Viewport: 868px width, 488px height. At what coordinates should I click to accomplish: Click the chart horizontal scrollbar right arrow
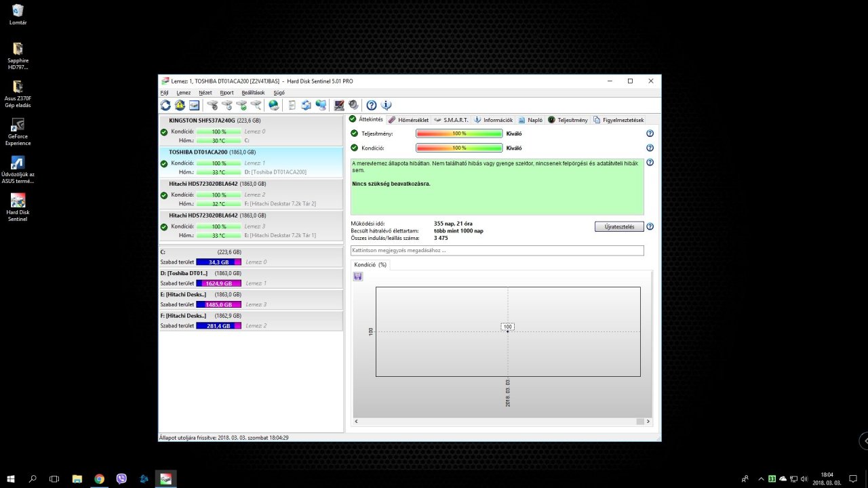pos(648,422)
